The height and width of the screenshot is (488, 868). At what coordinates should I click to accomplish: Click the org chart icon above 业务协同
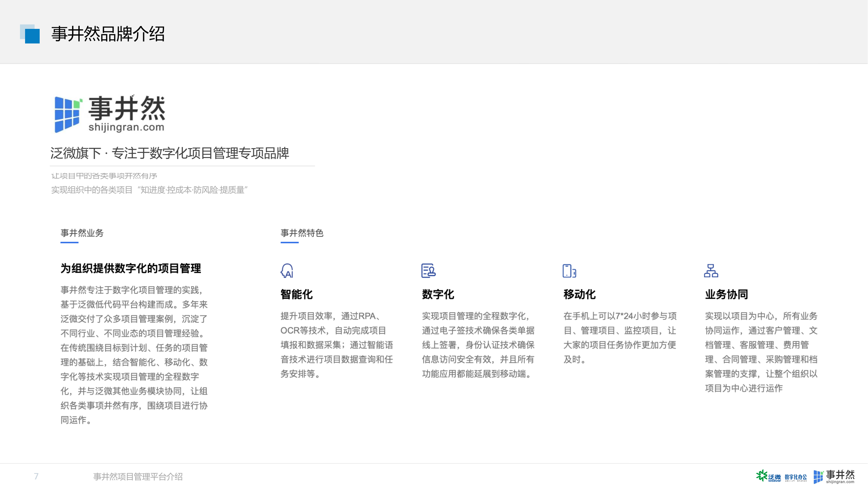coord(711,271)
